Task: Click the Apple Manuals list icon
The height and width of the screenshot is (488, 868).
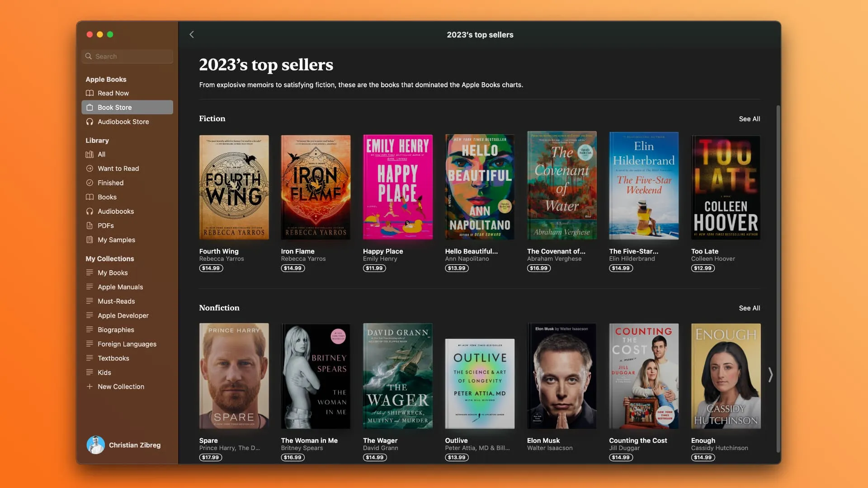Action: (x=90, y=287)
